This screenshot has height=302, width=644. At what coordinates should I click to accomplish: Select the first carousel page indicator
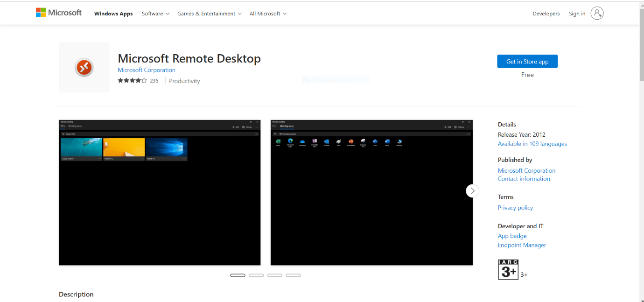(x=238, y=275)
